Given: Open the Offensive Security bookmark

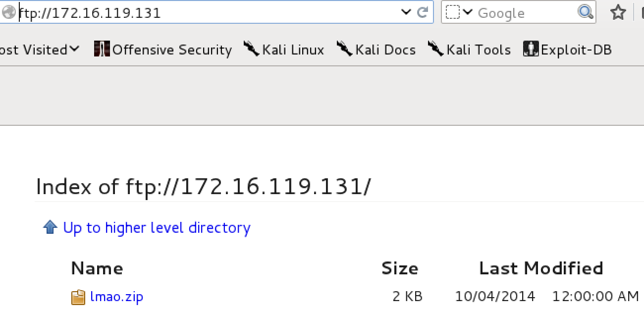Looking at the screenshot, I should [163, 50].
